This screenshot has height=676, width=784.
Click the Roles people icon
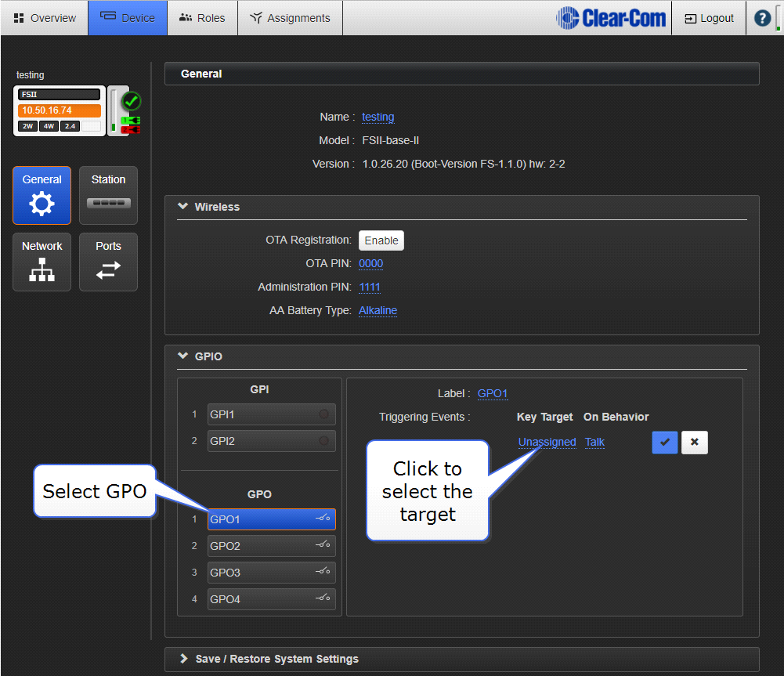click(186, 18)
